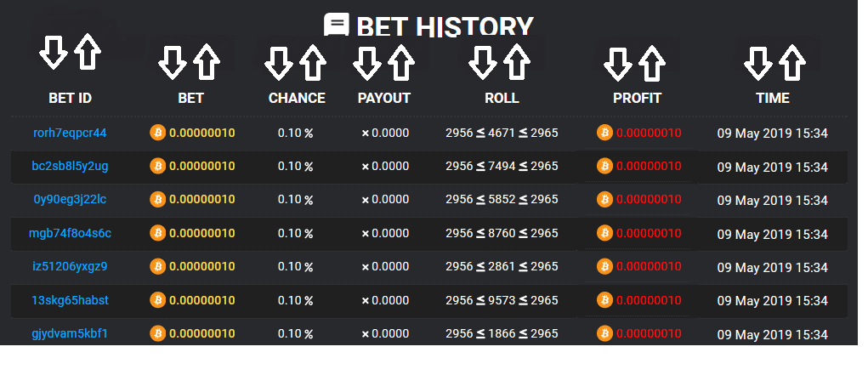Click the down arrow above Profit column

pos(618,62)
